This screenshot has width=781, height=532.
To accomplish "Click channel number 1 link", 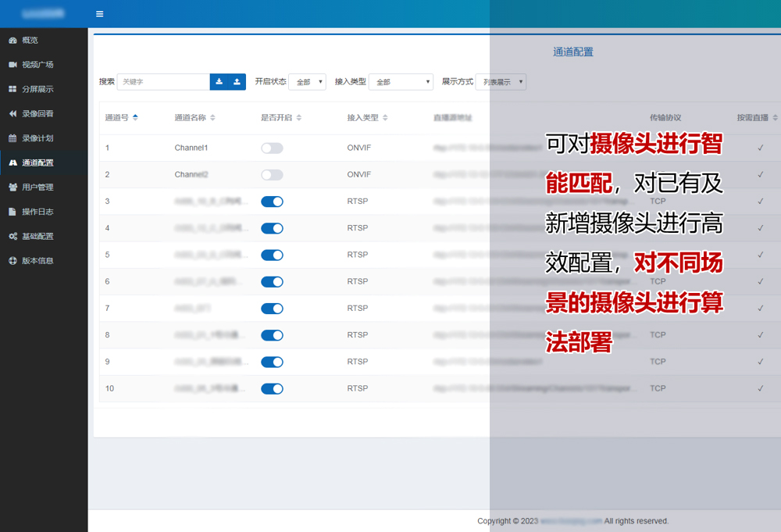I will tap(108, 148).
